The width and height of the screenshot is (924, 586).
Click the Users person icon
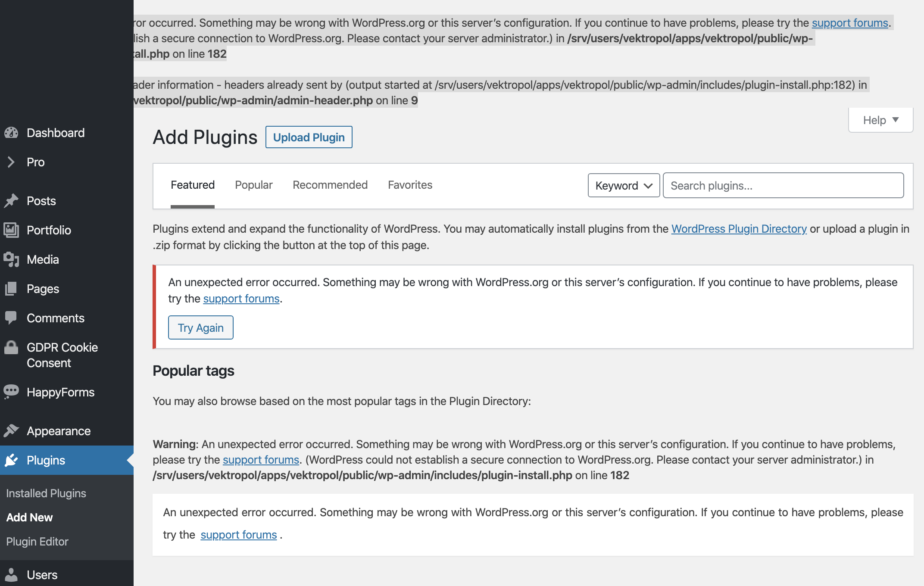11,575
